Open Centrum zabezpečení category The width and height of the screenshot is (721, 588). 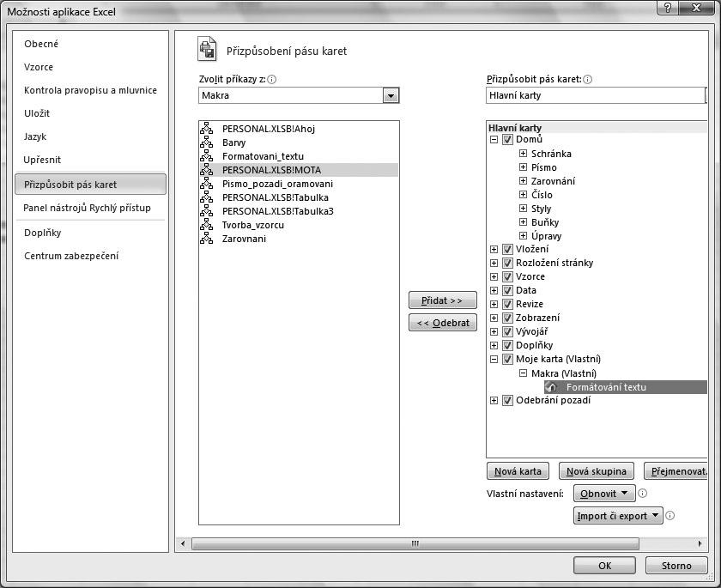tap(71, 256)
